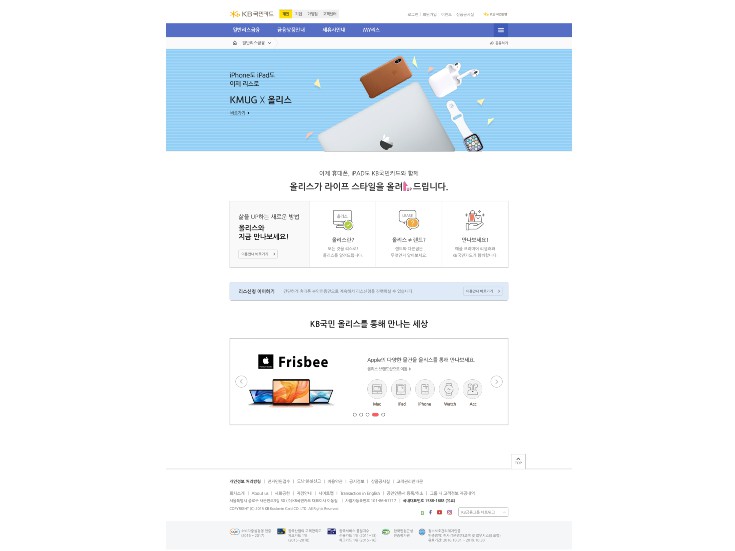Open the first menu item in the blue navigation bar
This screenshot has width=735, height=551.
(246, 30)
